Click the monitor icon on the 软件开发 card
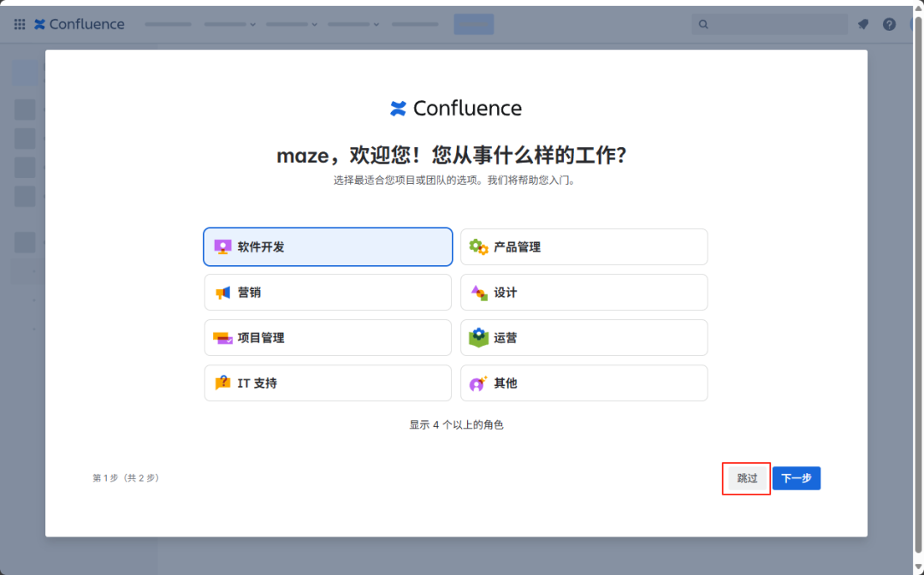Screen dimensions: 924x575 222,246
